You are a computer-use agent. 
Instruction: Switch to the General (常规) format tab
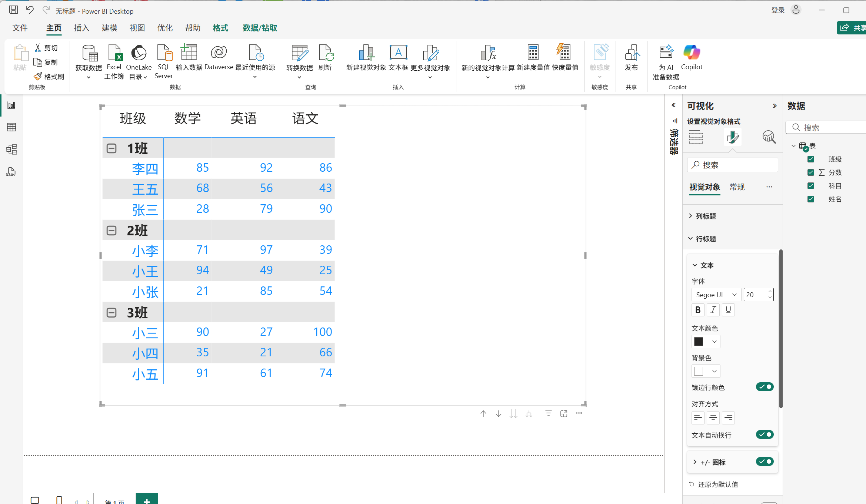tap(737, 187)
